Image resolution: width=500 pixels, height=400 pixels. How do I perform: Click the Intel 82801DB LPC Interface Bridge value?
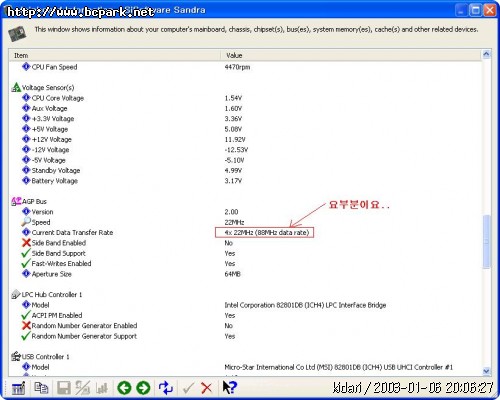(305, 305)
